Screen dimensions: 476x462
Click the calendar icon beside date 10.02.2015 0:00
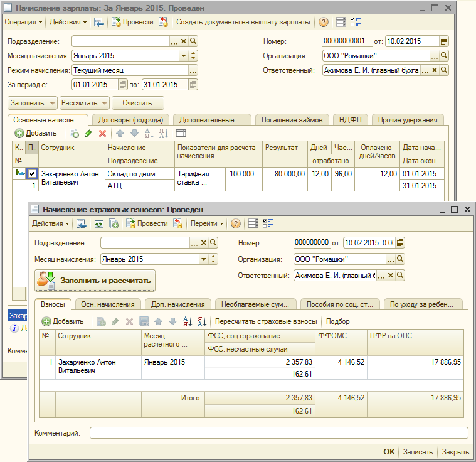tap(401, 243)
